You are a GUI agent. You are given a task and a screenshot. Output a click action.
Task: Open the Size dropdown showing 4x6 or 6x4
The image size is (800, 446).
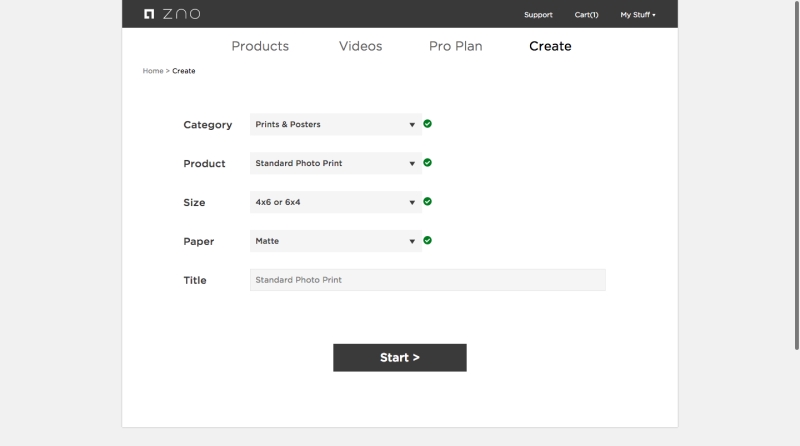tap(336, 202)
